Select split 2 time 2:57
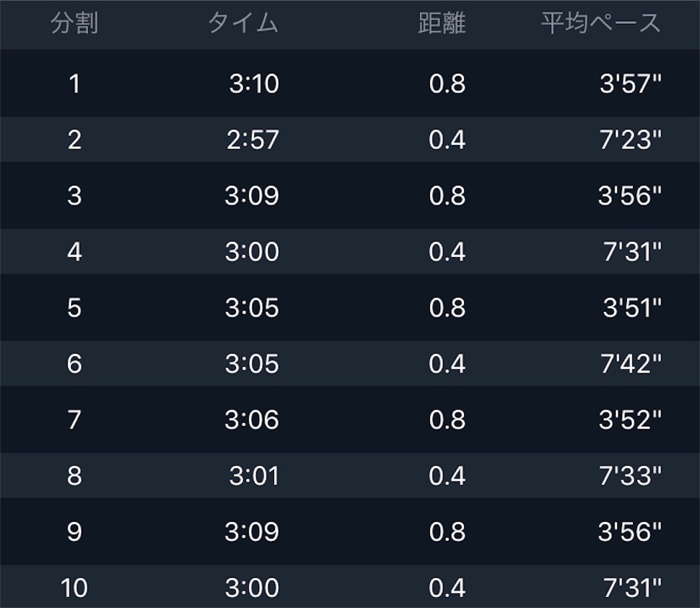This screenshot has height=608, width=700. [253, 140]
